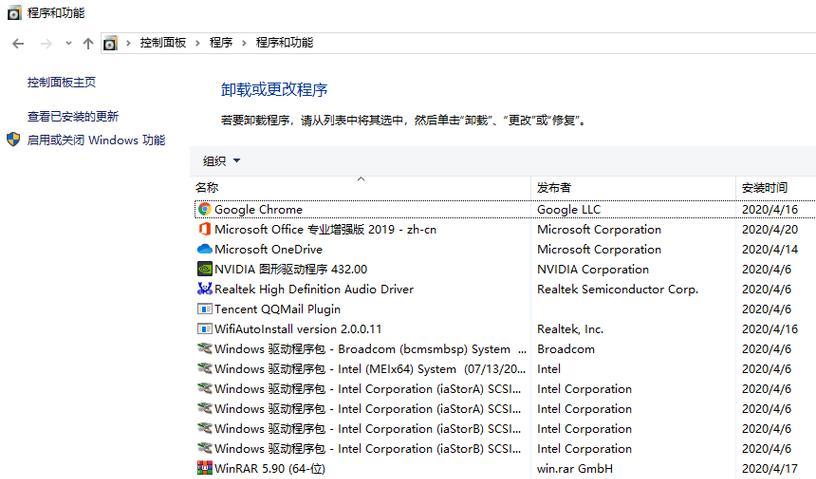Click the Google LLC publisher cell
Image resolution: width=816 pixels, height=479 pixels.
click(x=569, y=209)
